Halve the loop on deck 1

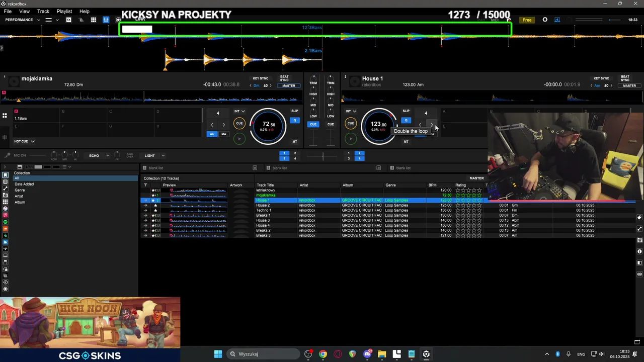click(x=212, y=125)
